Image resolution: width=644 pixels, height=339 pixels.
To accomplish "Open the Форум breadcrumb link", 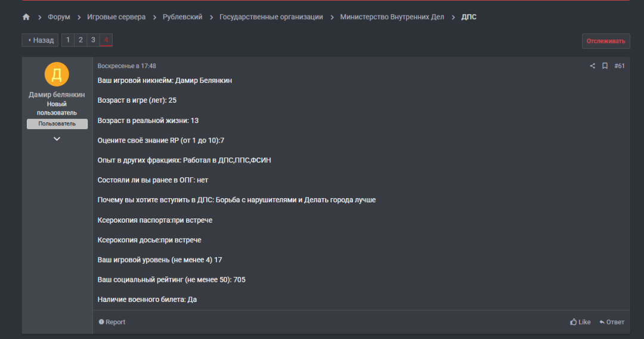I will coord(58,17).
